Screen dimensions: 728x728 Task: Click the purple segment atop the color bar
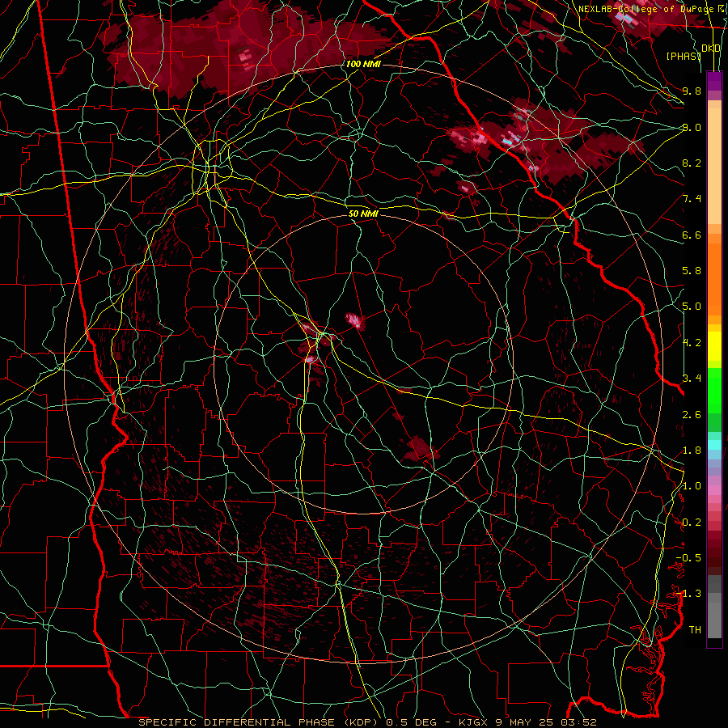click(714, 81)
